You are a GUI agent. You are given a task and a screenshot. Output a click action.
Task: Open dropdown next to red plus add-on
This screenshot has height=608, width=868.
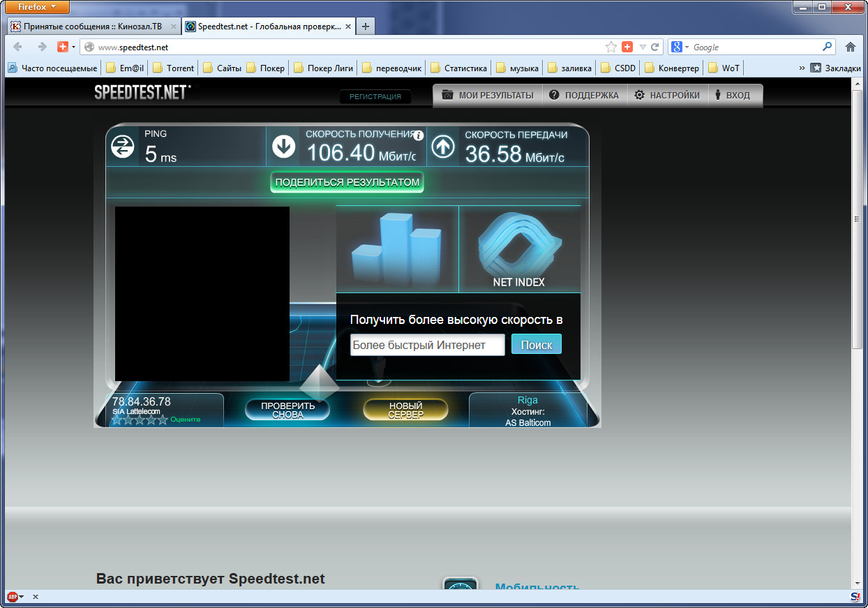(73, 47)
